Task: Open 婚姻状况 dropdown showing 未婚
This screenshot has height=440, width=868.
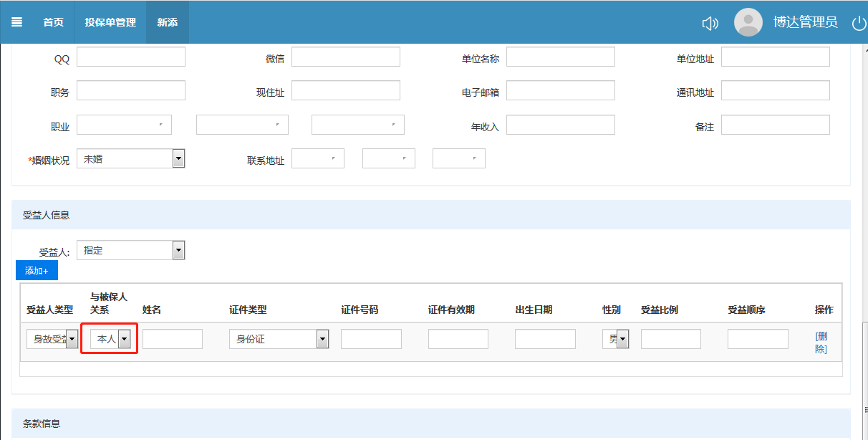Action: tap(131, 158)
